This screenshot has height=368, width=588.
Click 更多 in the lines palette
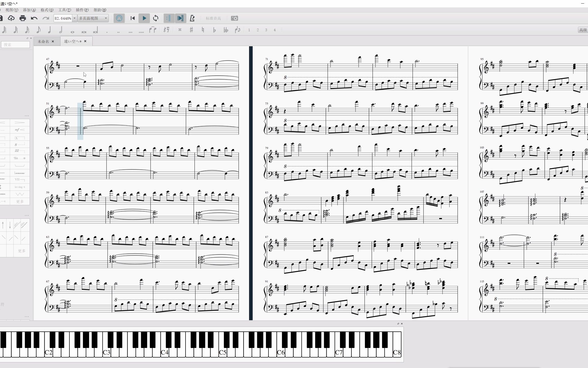(x=20, y=201)
